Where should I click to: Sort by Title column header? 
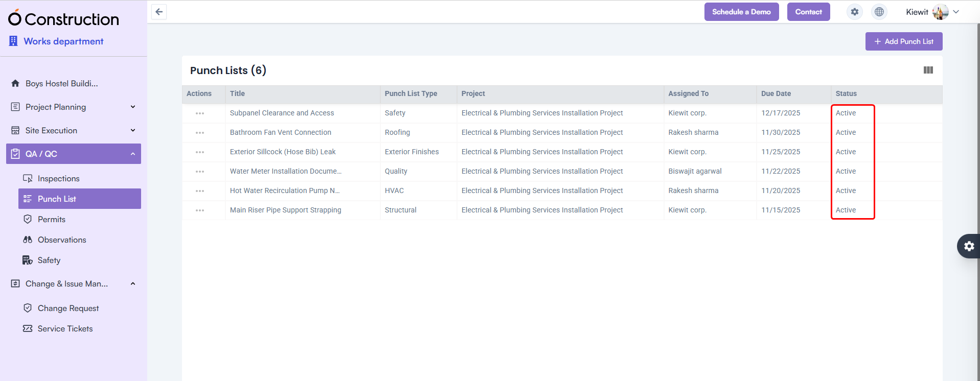(x=237, y=93)
